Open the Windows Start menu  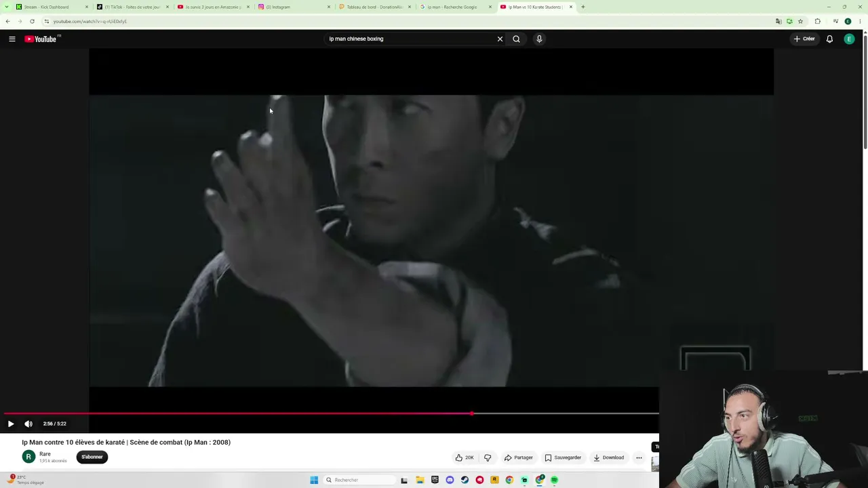314,480
